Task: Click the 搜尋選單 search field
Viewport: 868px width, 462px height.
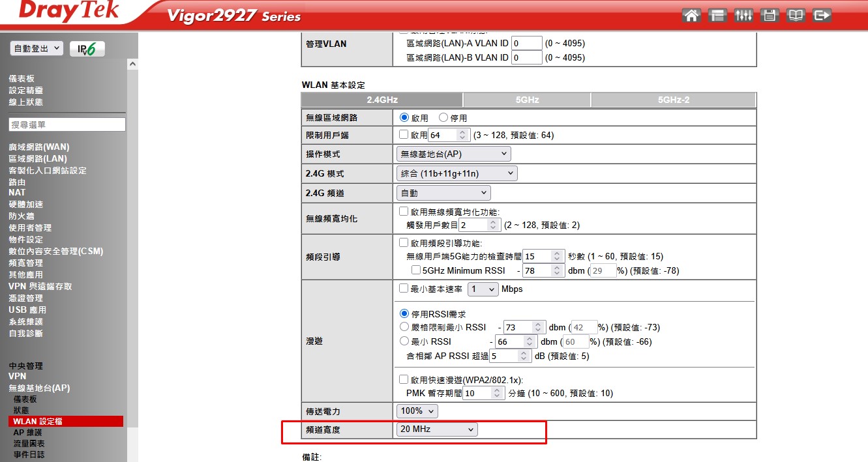Action: tap(67, 124)
